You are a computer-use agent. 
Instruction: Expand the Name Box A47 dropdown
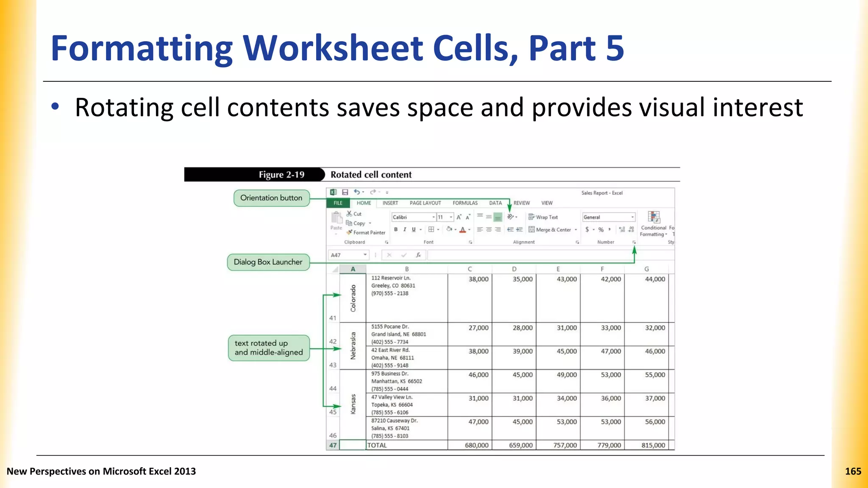tap(365, 255)
